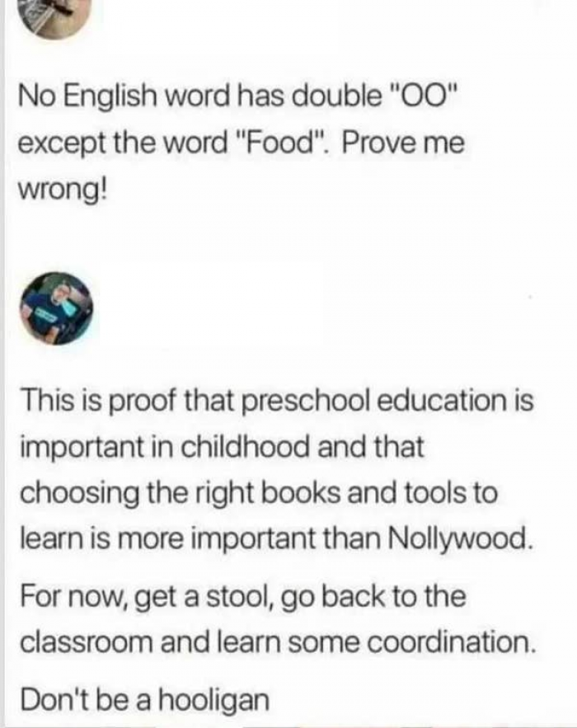Click the phrase 'Prove me' in the post

click(x=403, y=143)
